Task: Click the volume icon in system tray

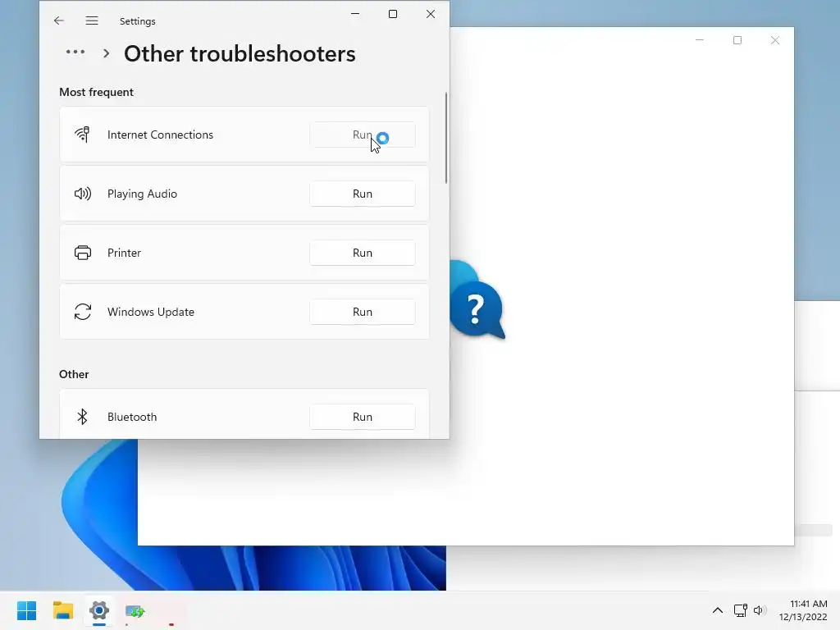Action: pyautogui.click(x=759, y=610)
